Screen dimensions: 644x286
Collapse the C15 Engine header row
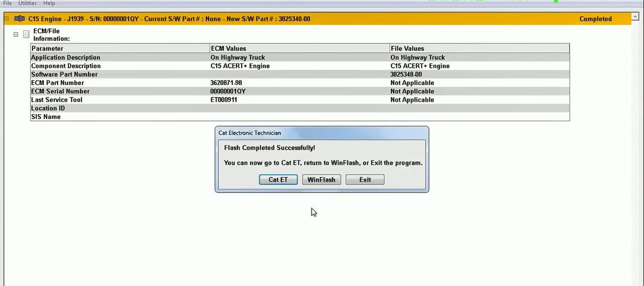coord(7,19)
